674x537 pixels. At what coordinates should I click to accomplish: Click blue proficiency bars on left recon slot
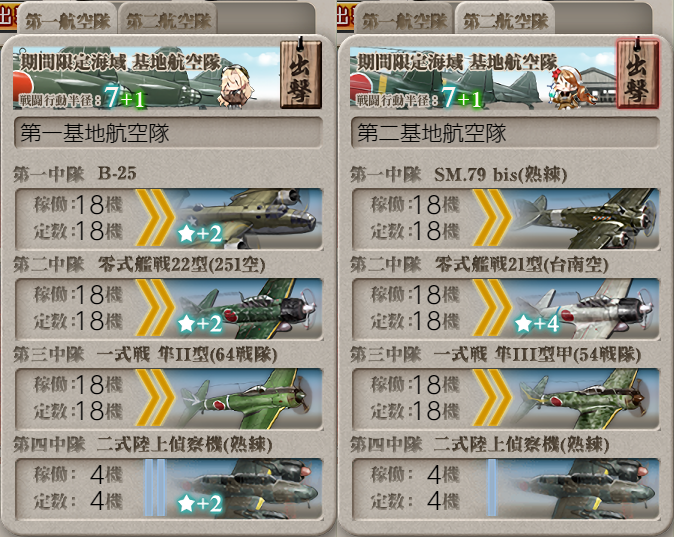(x=155, y=488)
